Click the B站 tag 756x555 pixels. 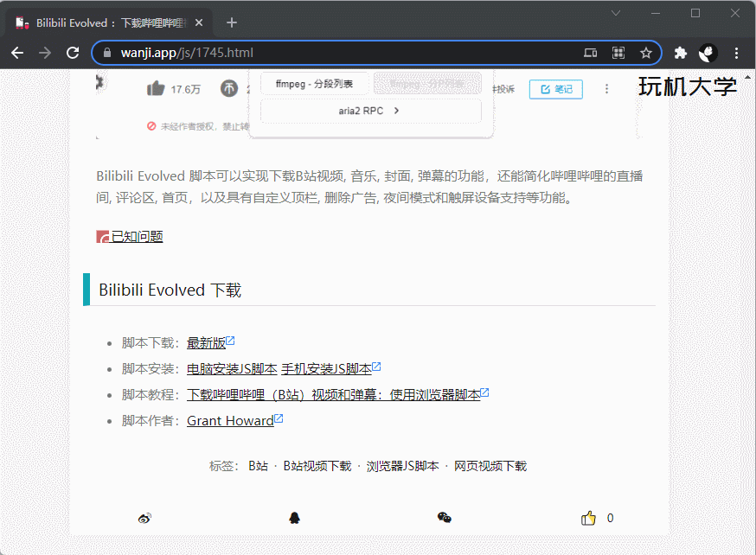click(x=258, y=466)
